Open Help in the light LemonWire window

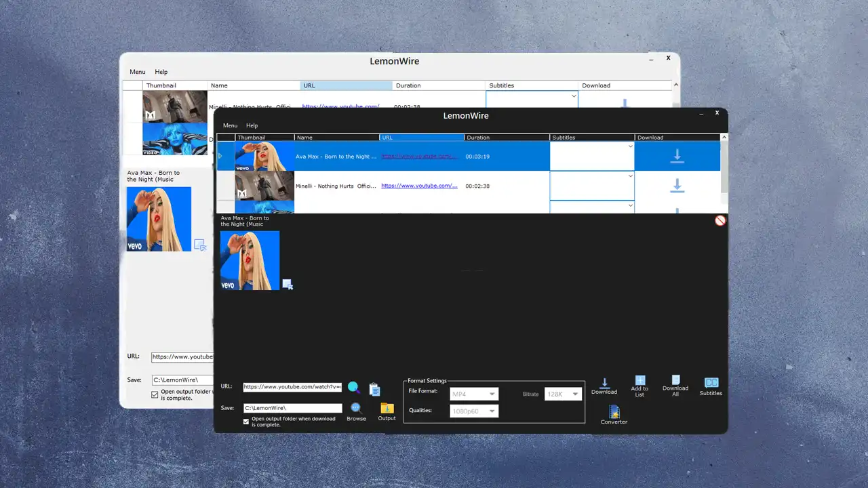pyautogui.click(x=161, y=72)
